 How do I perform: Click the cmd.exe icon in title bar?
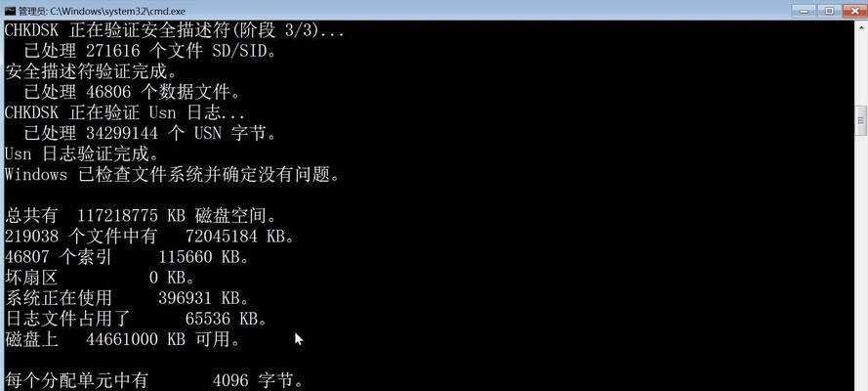pos(10,11)
